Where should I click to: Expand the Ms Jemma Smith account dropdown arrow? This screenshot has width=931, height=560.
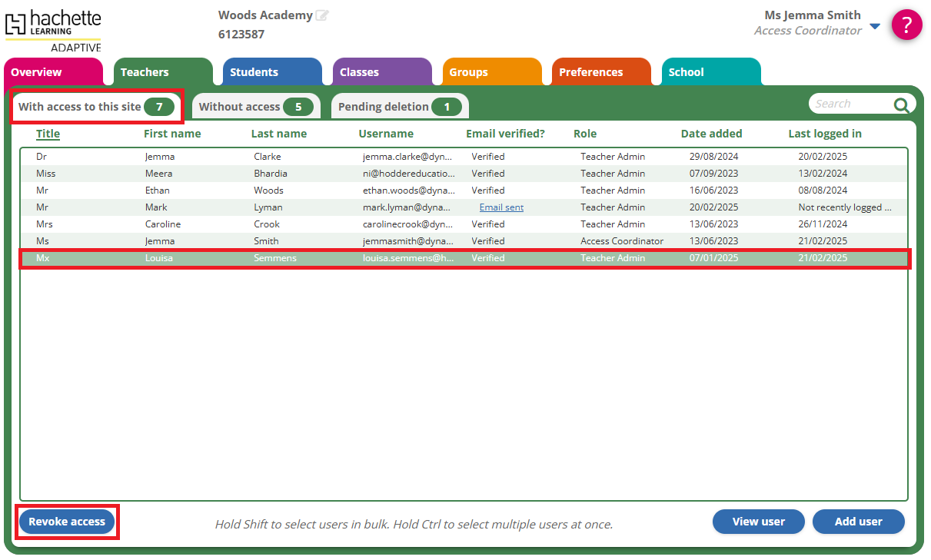coord(875,27)
